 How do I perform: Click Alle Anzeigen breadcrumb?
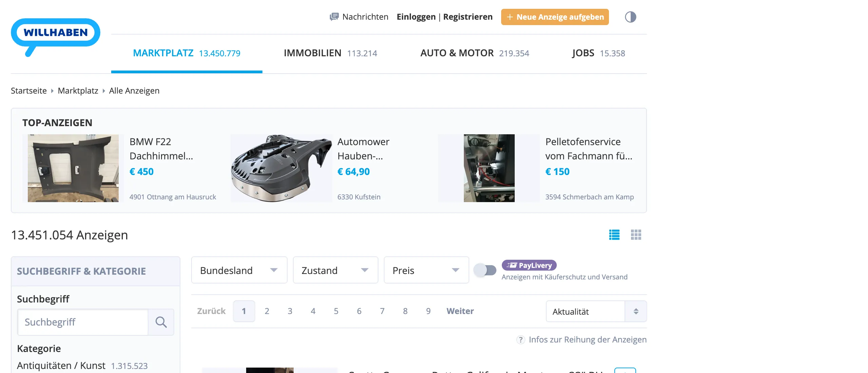[x=134, y=91]
